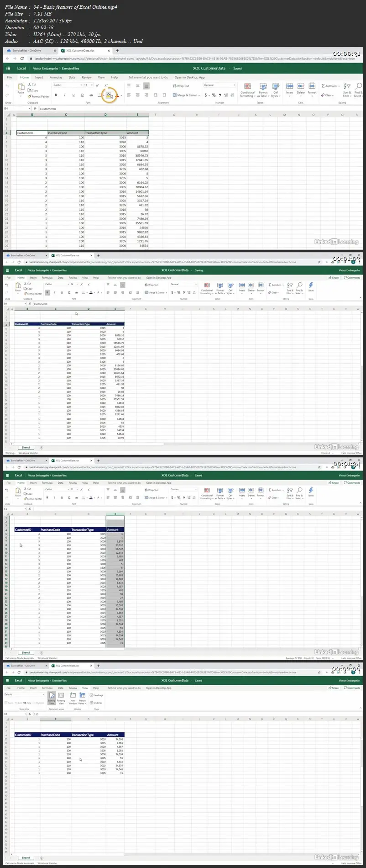Viewport: 366px width, 868px height.
Task: Click Tell me what you want to do, 00:00:31 frame
Action: [148, 77]
